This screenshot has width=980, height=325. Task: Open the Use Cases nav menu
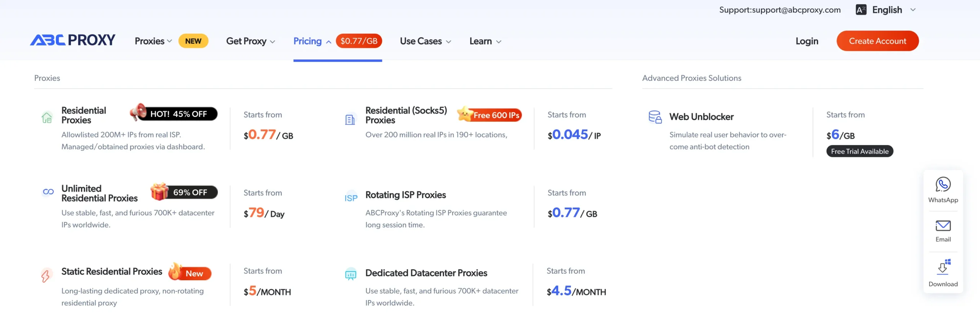(421, 41)
